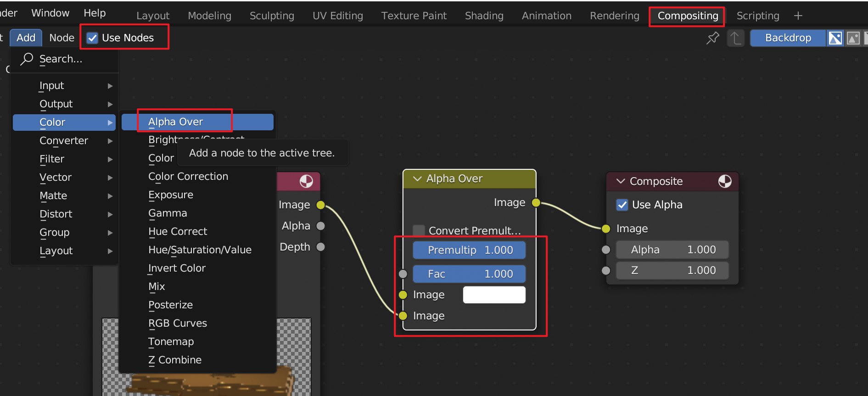Switch to the UV Editing workspace tab
The height and width of the screenshot is (396, 868).
[338, 16]
